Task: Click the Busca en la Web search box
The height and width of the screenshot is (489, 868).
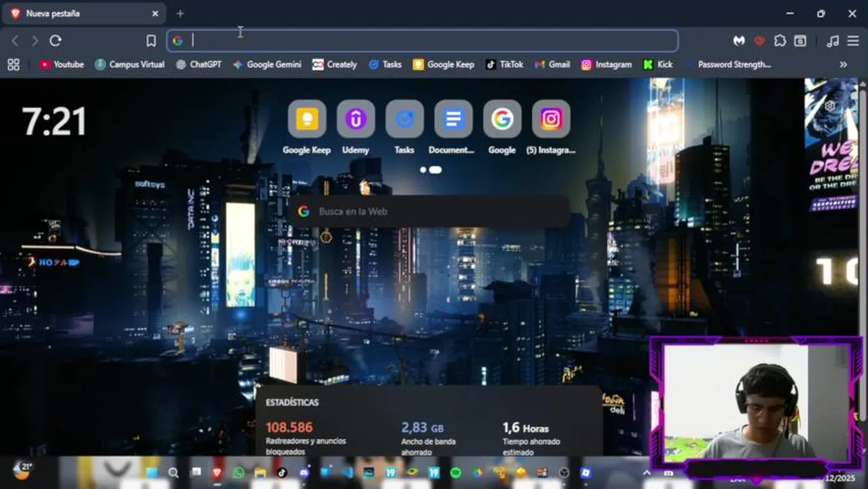Action: (429, 211)
